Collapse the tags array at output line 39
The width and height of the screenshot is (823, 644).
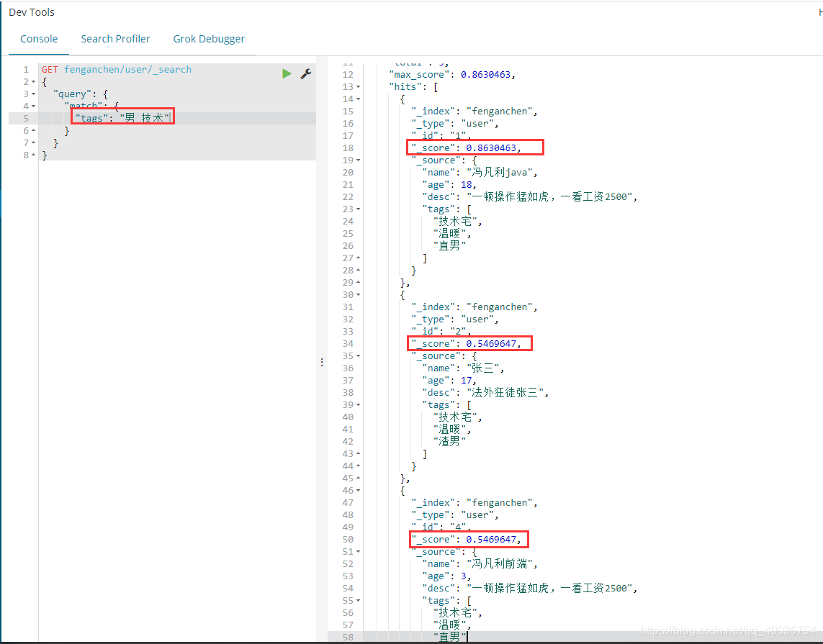tap(358, 405)
